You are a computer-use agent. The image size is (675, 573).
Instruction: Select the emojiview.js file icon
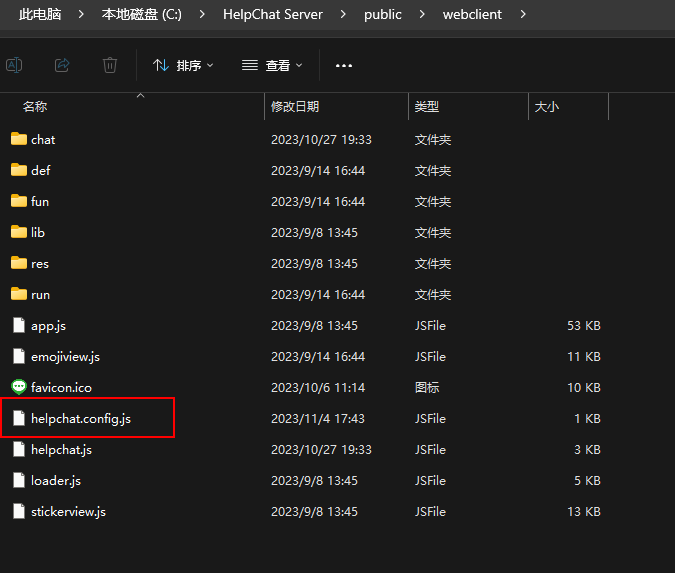[19, 356]
